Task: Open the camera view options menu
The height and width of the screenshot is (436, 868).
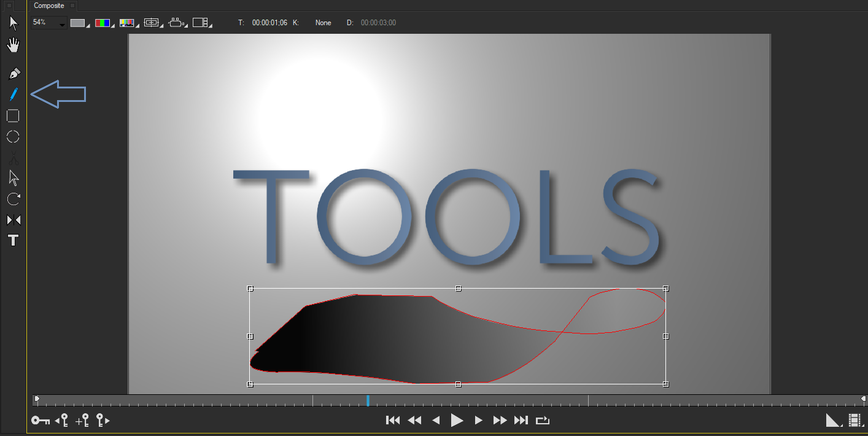Action: click(177, 22)
